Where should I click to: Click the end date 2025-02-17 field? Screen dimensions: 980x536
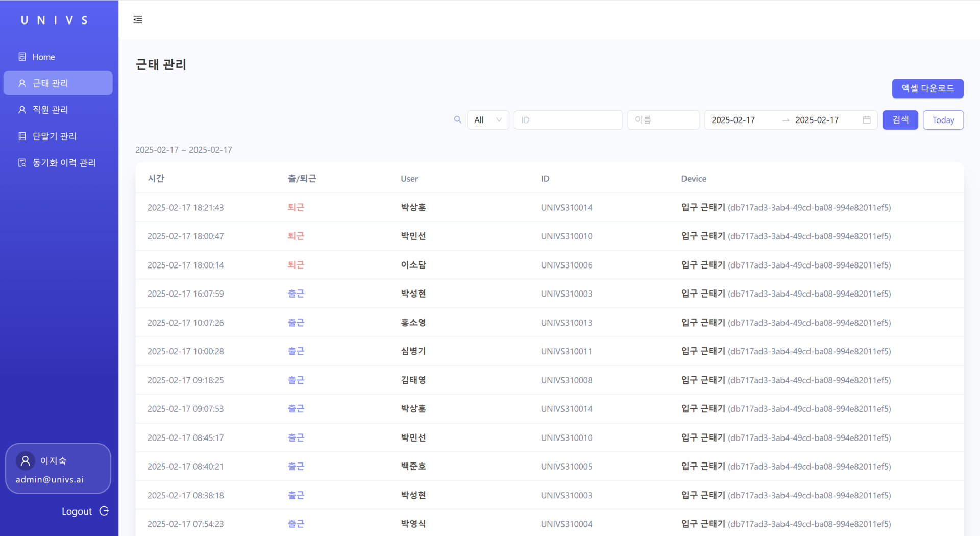coord(817,120)
